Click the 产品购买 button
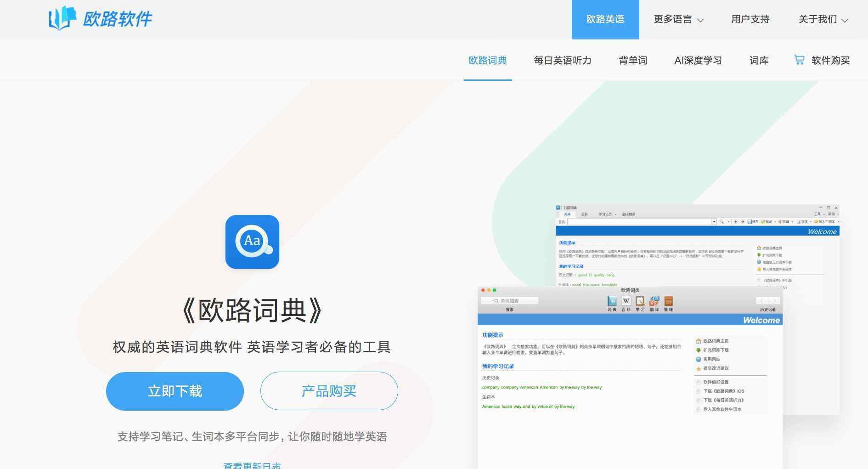 point(329,391)
